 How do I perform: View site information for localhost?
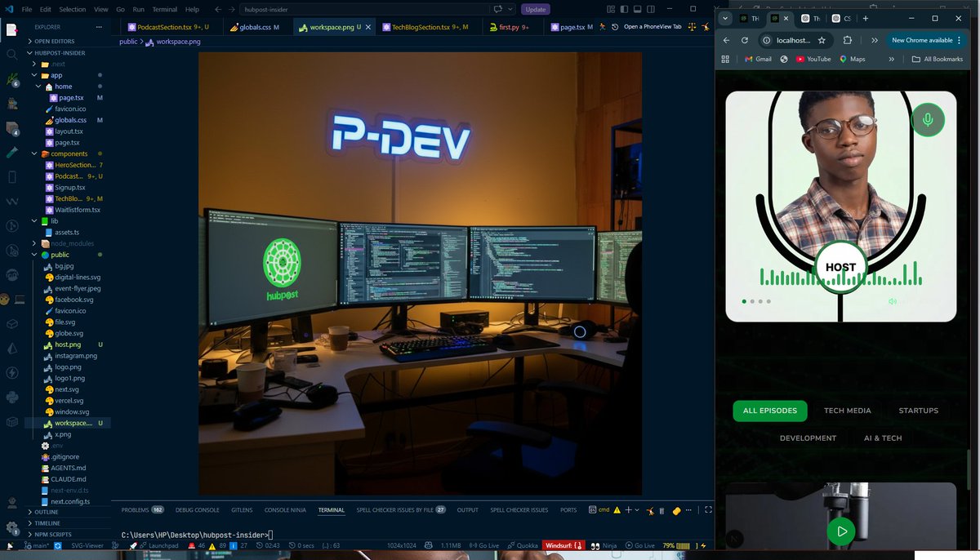coord(767,40)
